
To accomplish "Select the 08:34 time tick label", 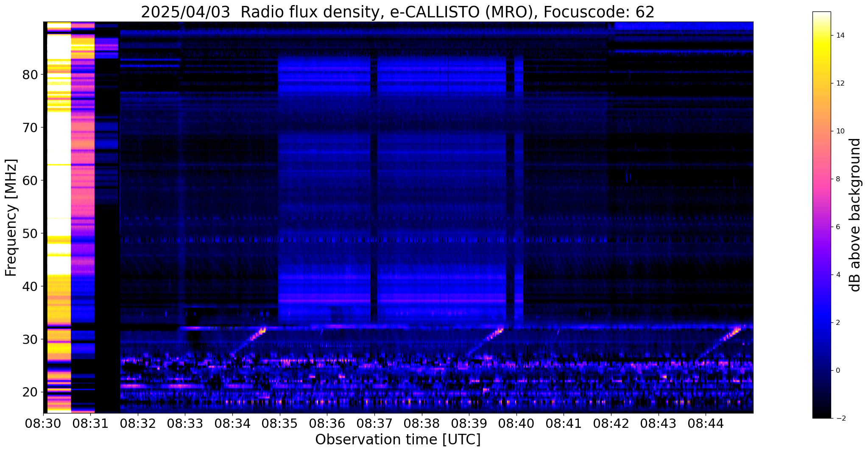I will (232, 423).
